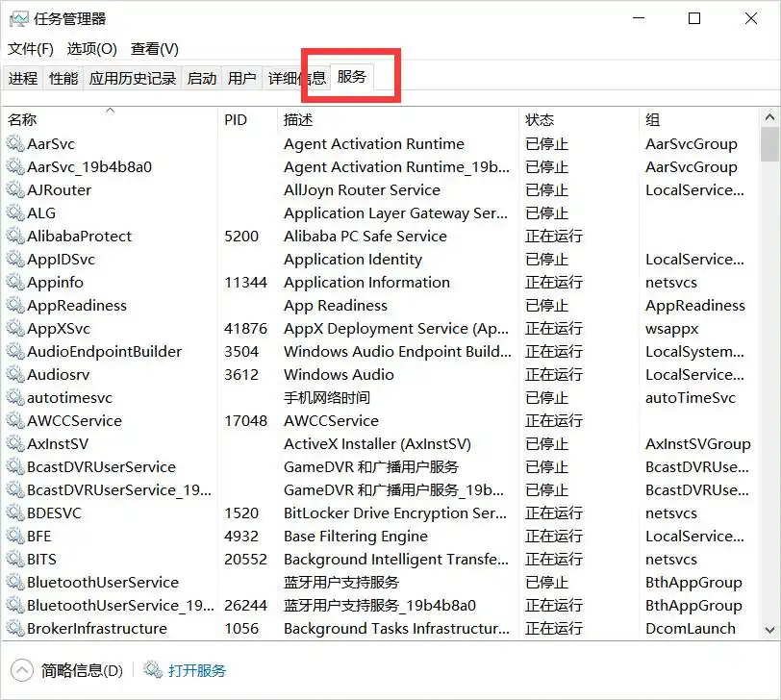
Task: Select the BcastDVRUserService row name
Action: point(102,467)
